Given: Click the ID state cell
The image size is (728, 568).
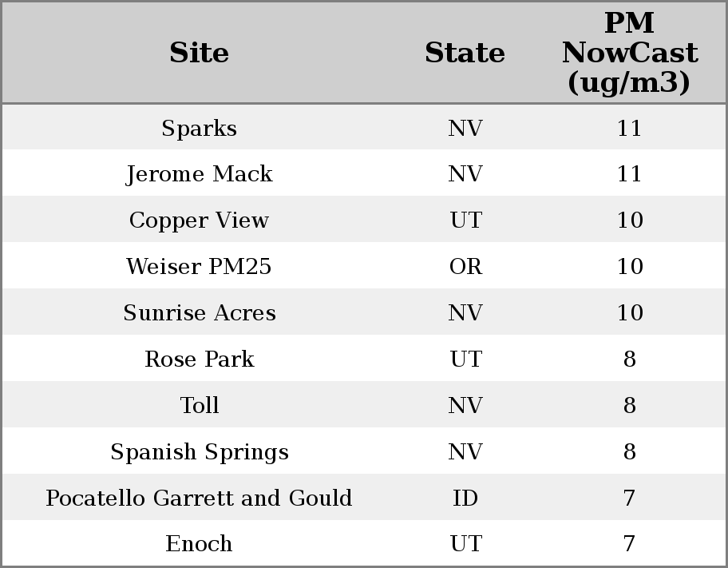Looking at the screenshot, I should point(465,498).
